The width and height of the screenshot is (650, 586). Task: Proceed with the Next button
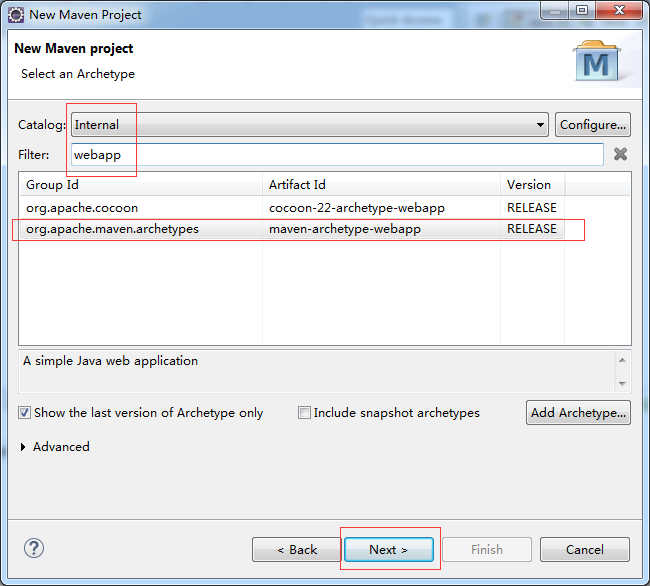click(389, 550)
